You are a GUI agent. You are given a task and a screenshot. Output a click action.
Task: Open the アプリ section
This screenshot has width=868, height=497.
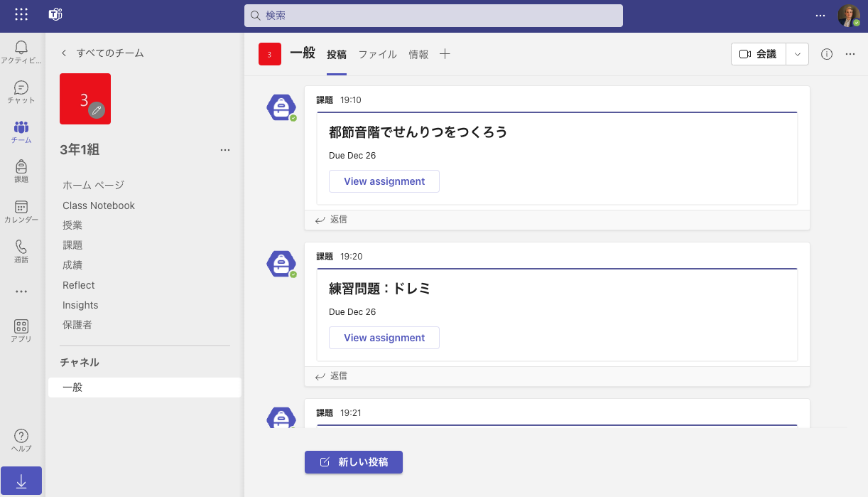coord(21,332)
